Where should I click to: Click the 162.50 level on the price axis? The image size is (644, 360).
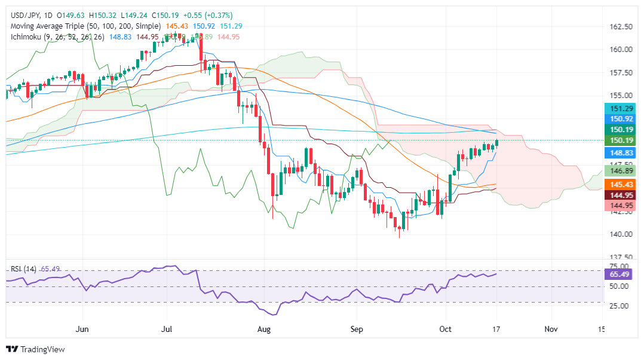(621, 27)
